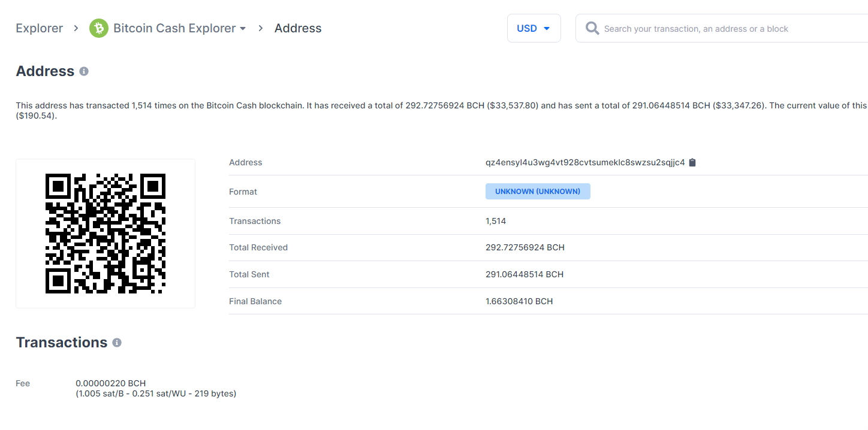Click the address summary description paragraph
The height and width of the screenshot is (430, 868).
tap(441, 110)
